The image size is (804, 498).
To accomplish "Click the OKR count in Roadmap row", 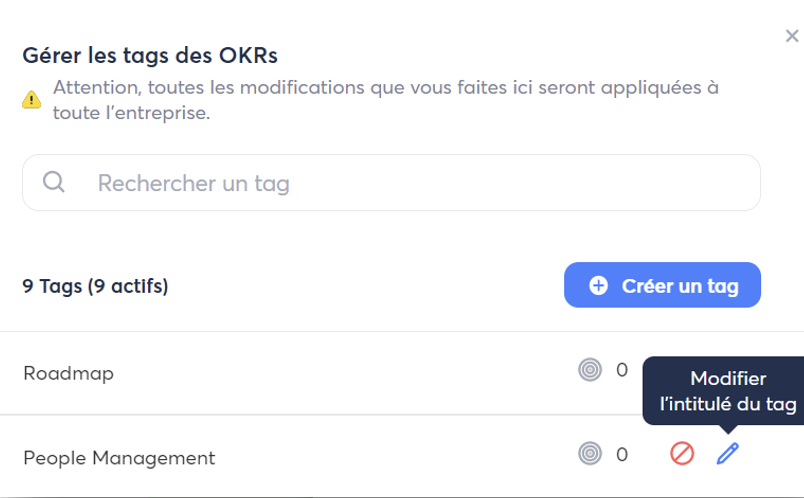I will (622, 371).
